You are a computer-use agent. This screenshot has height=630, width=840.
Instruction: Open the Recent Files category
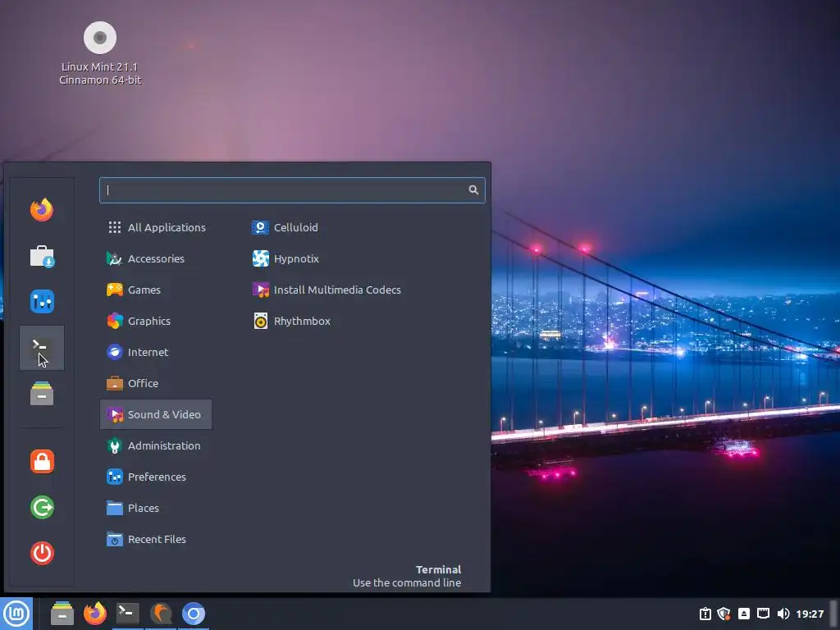pos(156,539)
